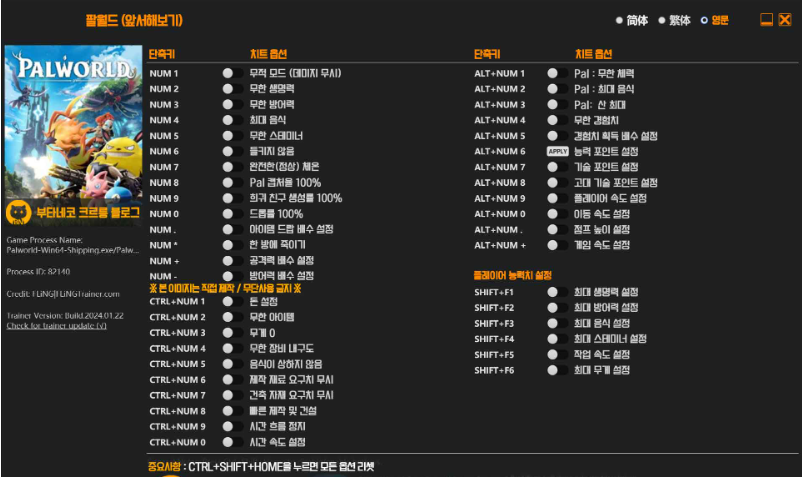The image size is (802, 477).
Task: Toggle CTRL+NUM 0 시간 속도 설정 switch
Action: tap(233, 442)
